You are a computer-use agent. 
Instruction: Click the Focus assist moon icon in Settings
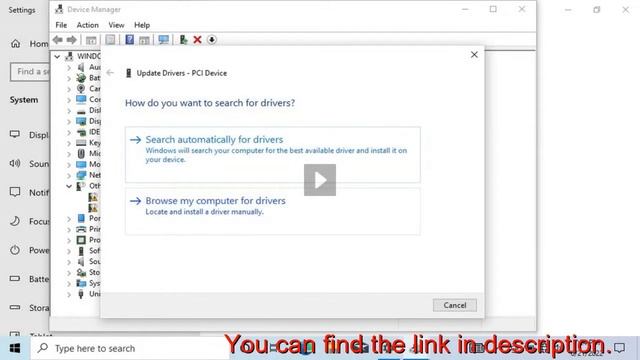[15, 221]
